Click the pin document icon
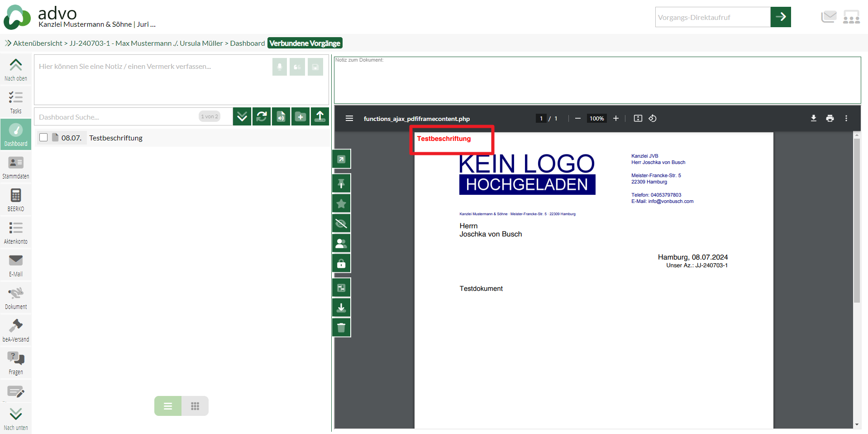The height and width of the screenshot is (434, 868). coord(341,183)
